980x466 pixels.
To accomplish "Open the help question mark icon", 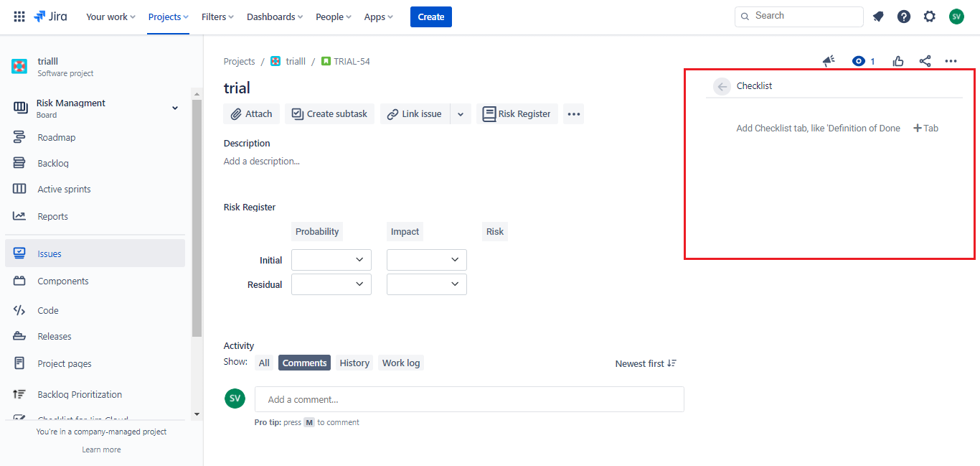I will coord(904,17).
